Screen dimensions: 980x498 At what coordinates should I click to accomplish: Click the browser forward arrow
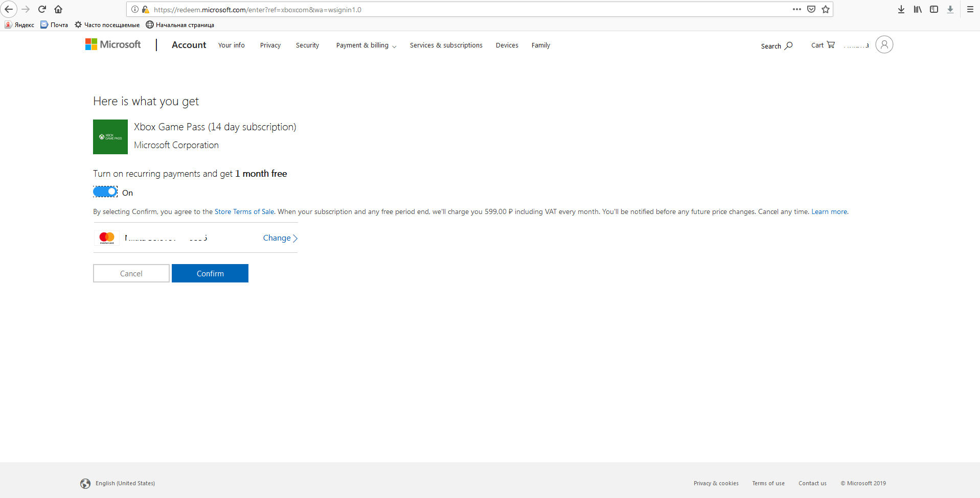coord(26,9)
